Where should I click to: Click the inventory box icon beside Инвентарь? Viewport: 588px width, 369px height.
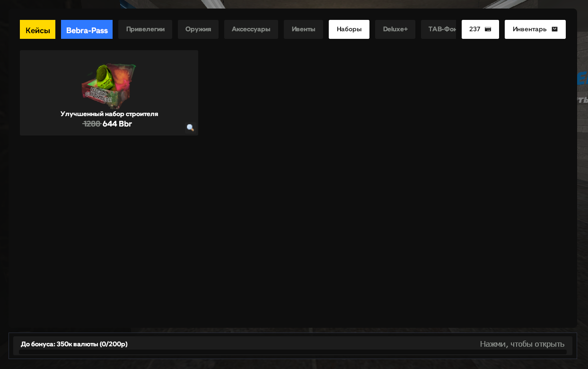(x=554, y=29)
